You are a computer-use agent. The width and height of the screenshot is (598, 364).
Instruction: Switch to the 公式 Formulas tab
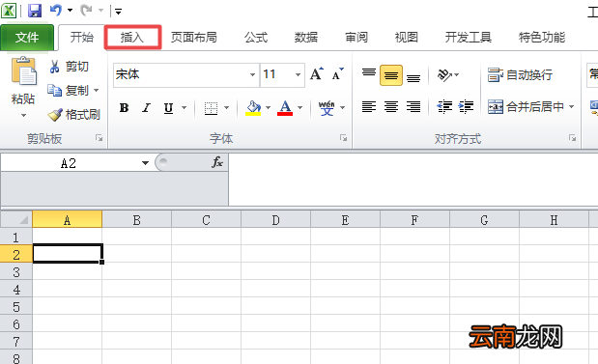256,38
